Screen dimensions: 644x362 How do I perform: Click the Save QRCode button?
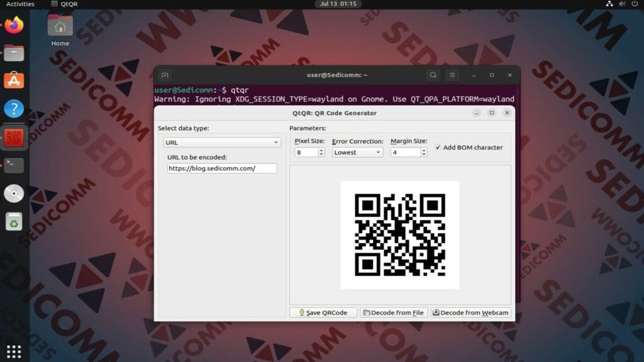323,313
